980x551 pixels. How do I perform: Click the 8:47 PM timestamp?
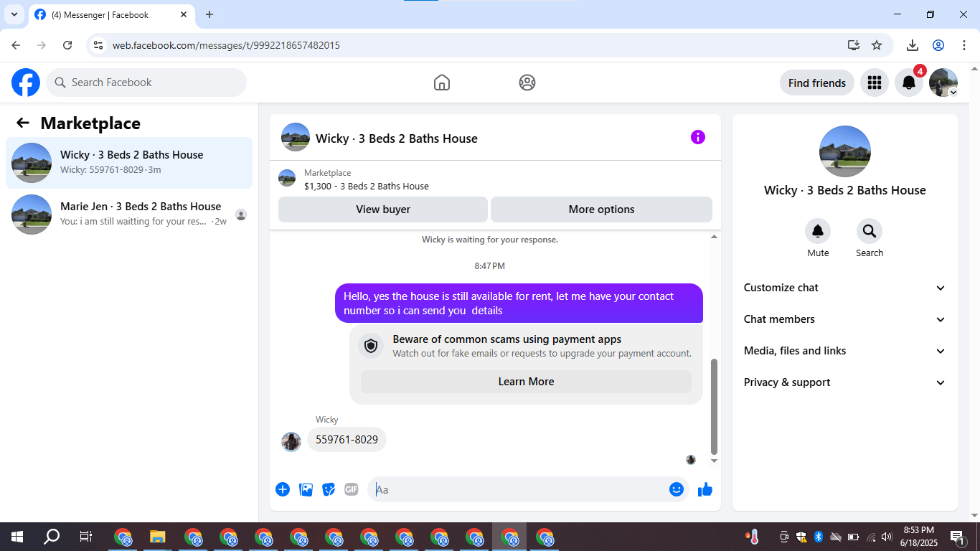tap(490, 266)
